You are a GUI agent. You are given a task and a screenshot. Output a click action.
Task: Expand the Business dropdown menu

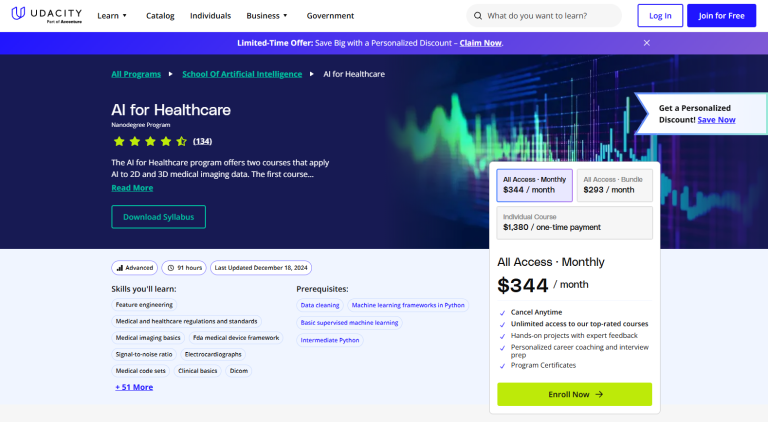(x=266, y=16)
